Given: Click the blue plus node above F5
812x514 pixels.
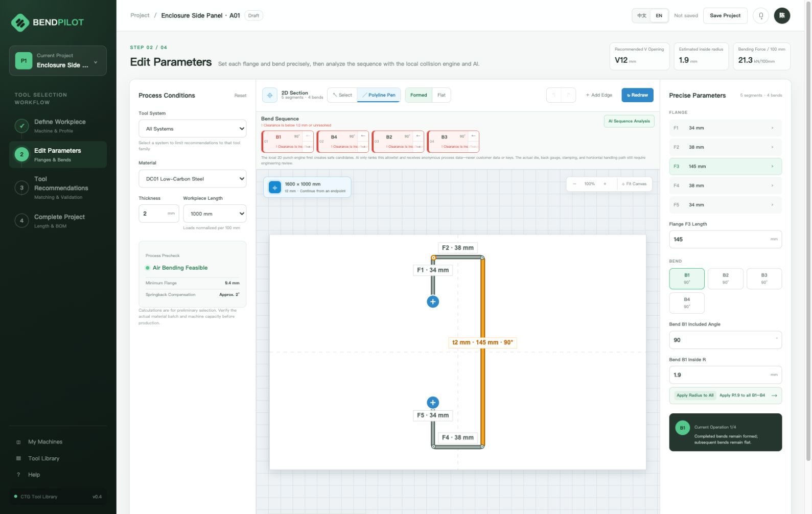Looking at the screenshot, I should pyautogui.click(x=433, y=403).
